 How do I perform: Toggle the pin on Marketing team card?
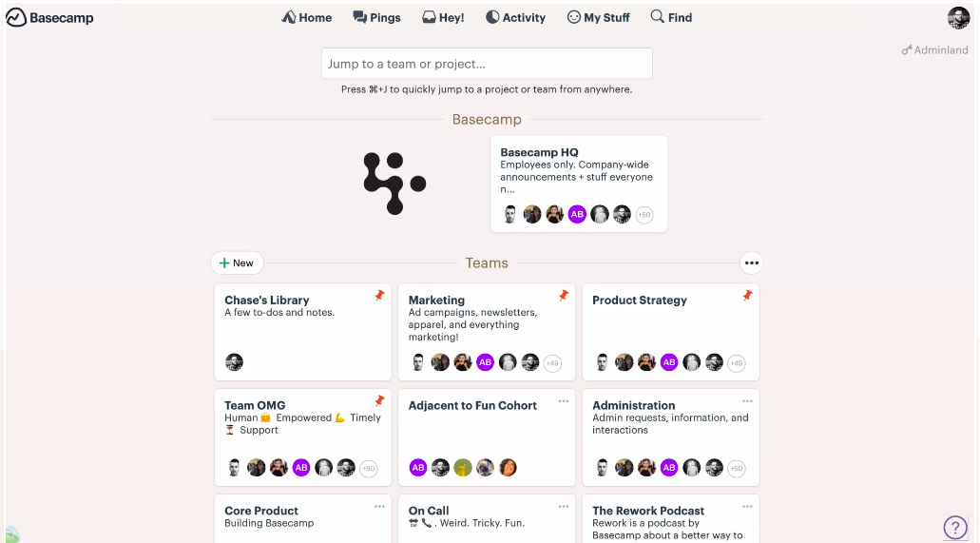click(563, 295)
